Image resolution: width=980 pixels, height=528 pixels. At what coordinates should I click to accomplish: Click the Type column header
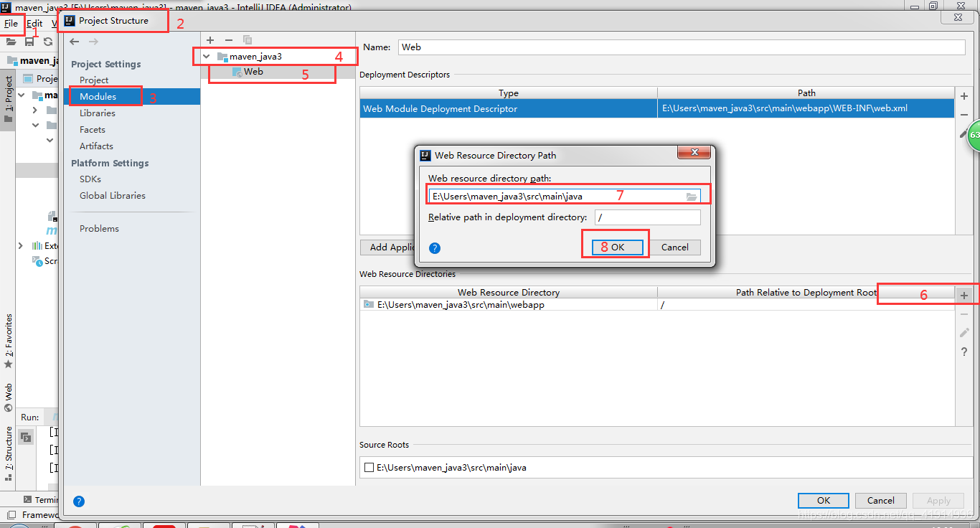(x=509, y=93)
